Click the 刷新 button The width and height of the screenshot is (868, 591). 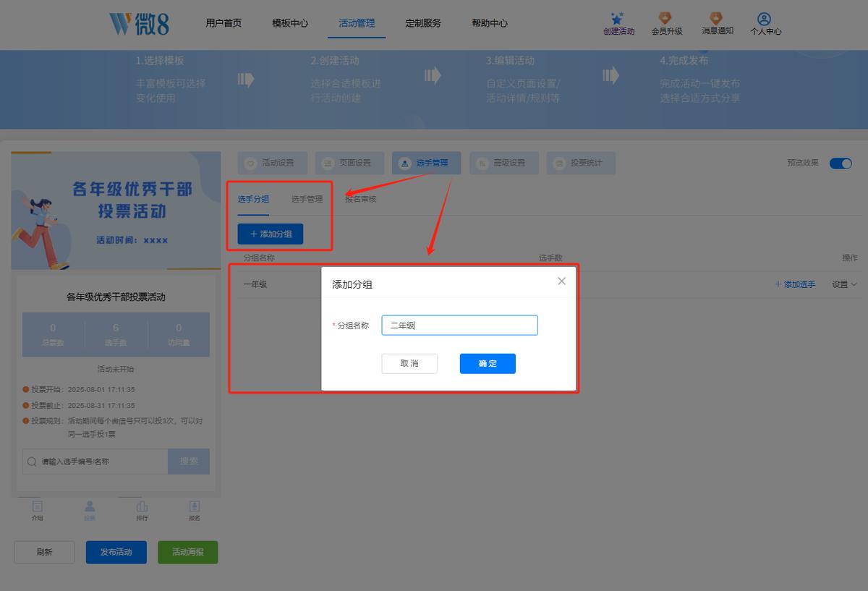pos(44,552)
